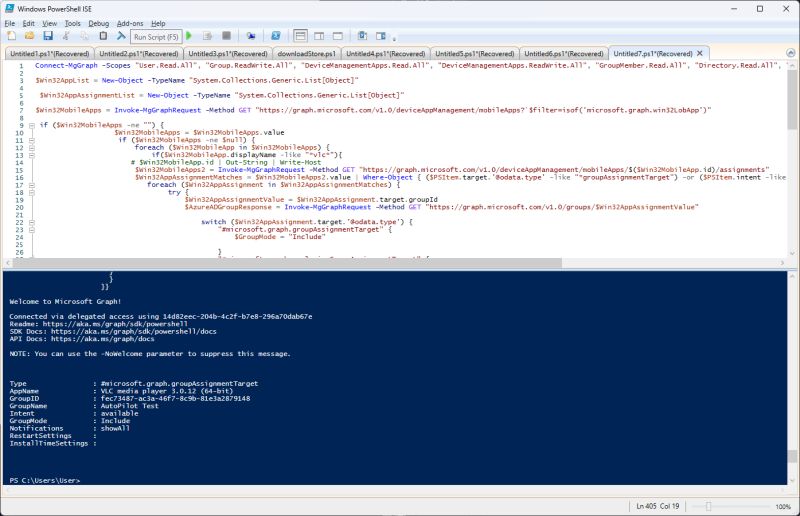Collapse code fold at line 9

click(x=32, y=125)
